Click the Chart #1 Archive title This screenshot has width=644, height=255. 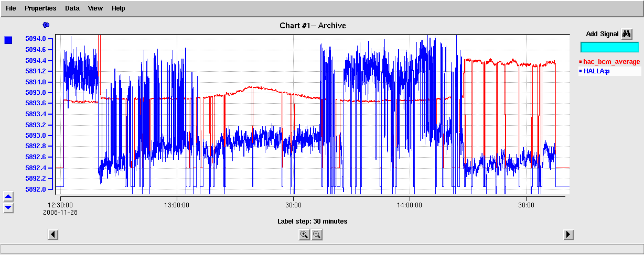click(313, 25)
